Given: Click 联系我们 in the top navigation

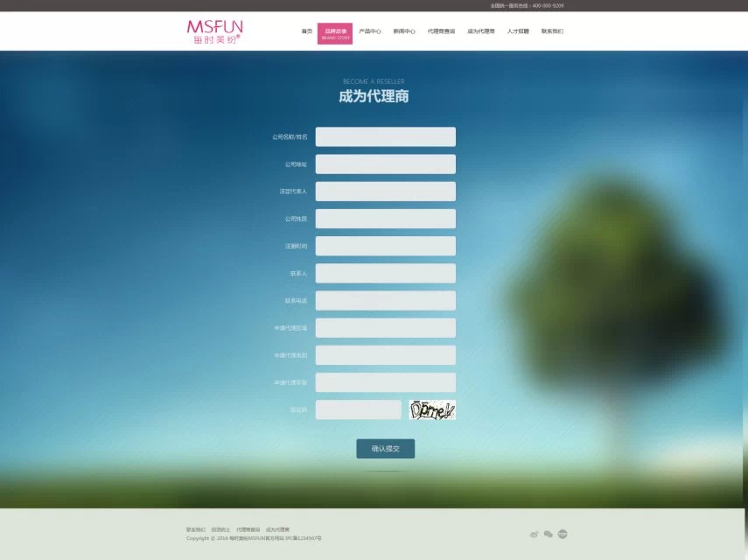Looking at the screenshot, I should [x=552, y=31].
